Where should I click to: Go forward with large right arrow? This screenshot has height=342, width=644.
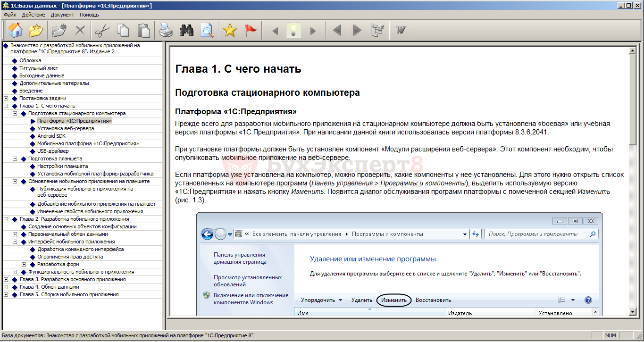coord(357,31)
